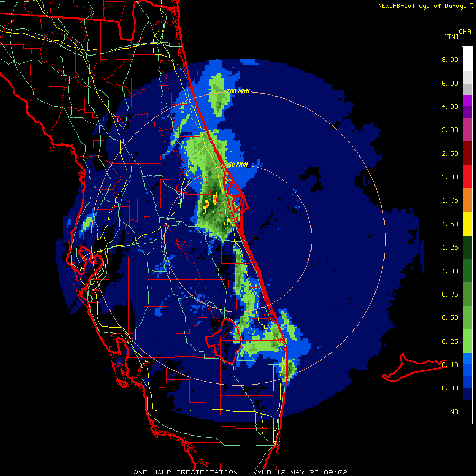
Task: Pick the black ND legend swatch
Action: (467, 411)
